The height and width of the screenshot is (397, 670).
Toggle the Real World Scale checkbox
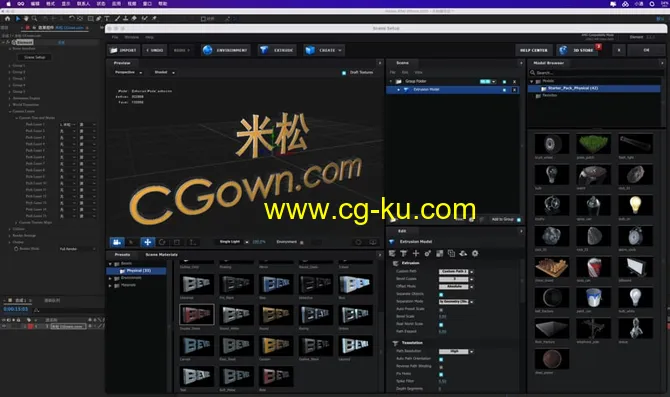point(441,324)
